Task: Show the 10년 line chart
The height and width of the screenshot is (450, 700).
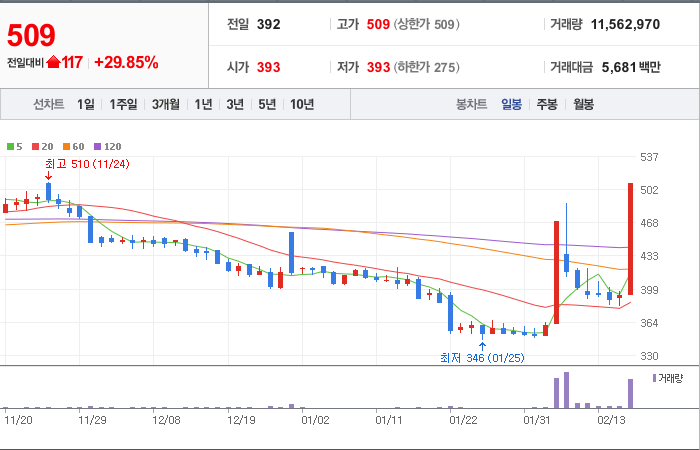Action: coord(302,104)
